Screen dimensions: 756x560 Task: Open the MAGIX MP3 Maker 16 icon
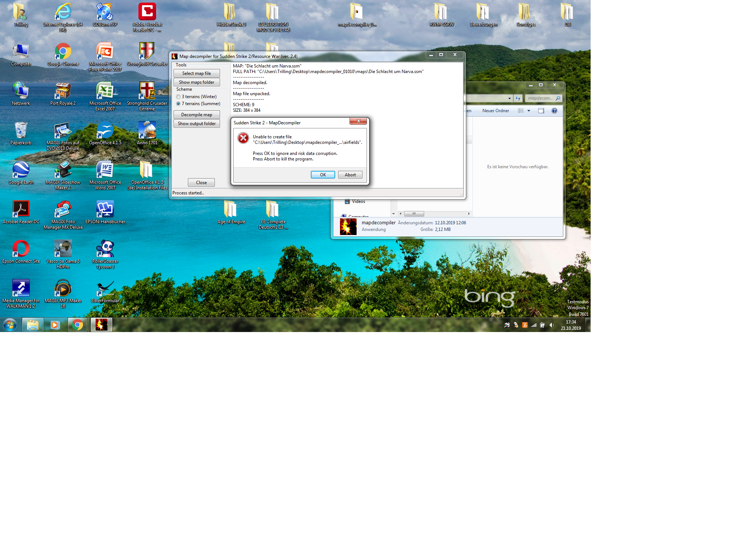63,293
